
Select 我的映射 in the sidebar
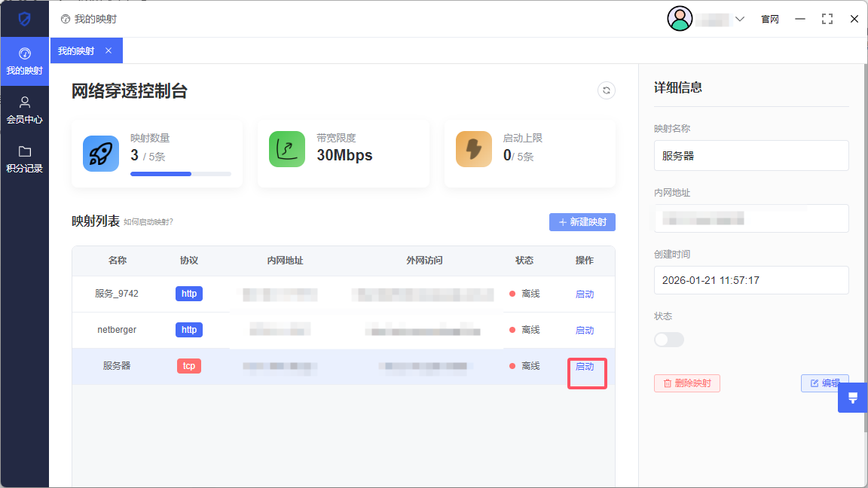[x=25, y=61]
